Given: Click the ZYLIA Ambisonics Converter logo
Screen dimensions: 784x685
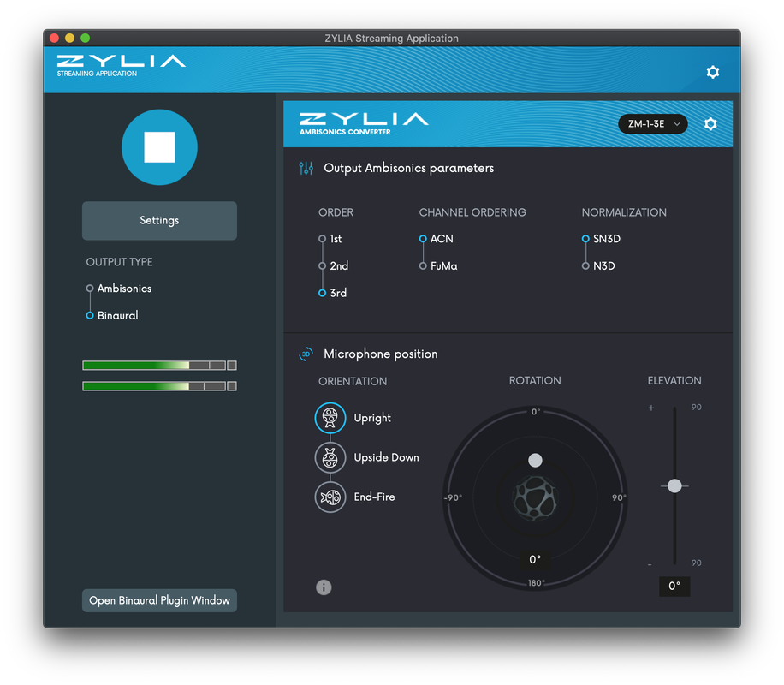Looking at the screenshot, I should [x=364, y=123].
